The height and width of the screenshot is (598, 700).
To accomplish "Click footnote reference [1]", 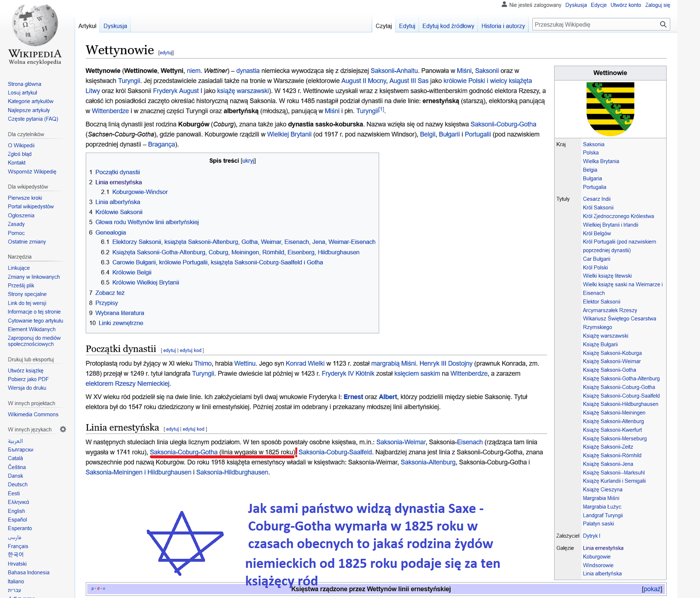I will (x=381, y=109).
